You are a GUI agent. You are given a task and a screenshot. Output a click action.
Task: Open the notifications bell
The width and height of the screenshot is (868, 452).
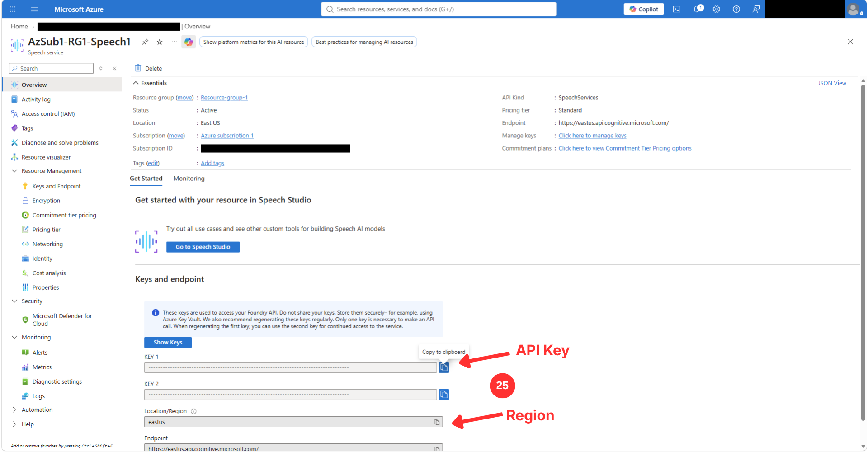pos(698,9)
